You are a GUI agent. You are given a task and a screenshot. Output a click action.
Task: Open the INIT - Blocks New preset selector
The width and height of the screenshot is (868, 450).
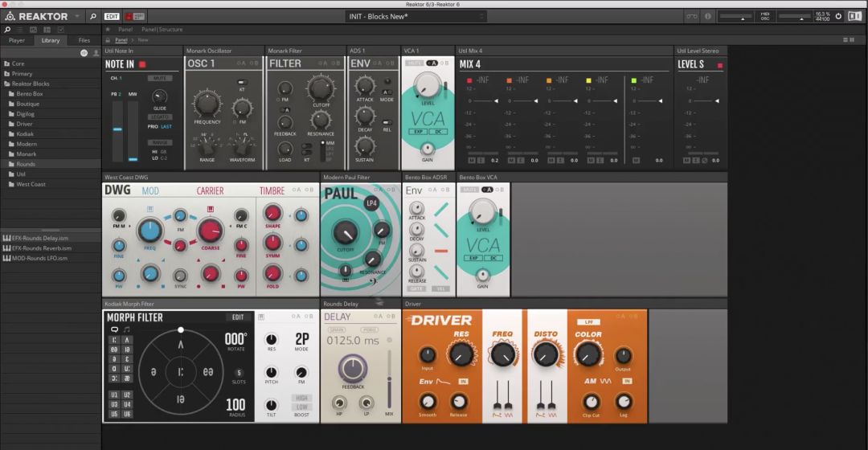416,17
